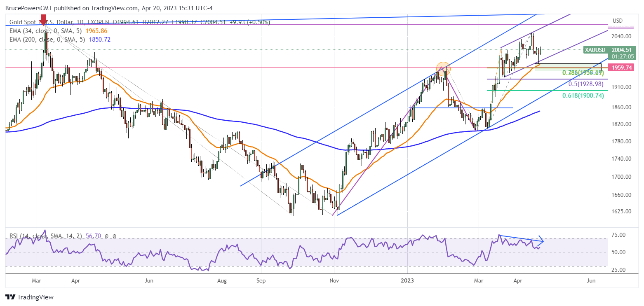
Task: Click the TradingView logo at the bottom
Action: (x=29, y=297)
